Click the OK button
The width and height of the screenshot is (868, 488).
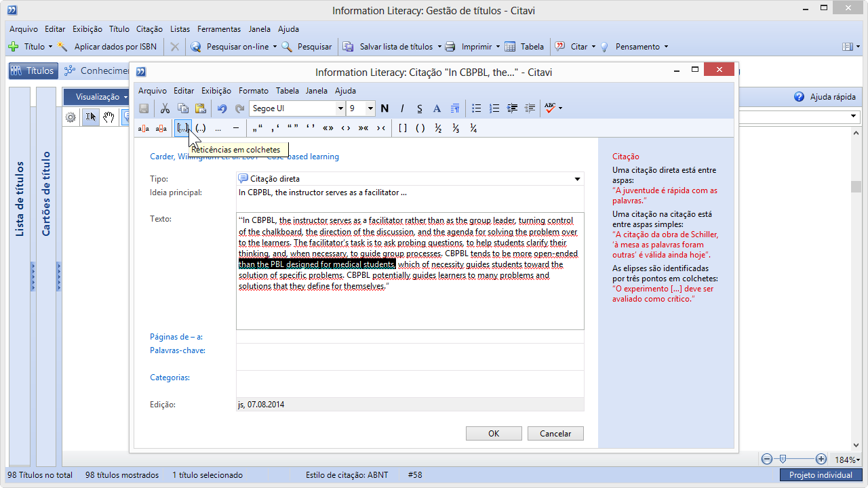point(494,434)
